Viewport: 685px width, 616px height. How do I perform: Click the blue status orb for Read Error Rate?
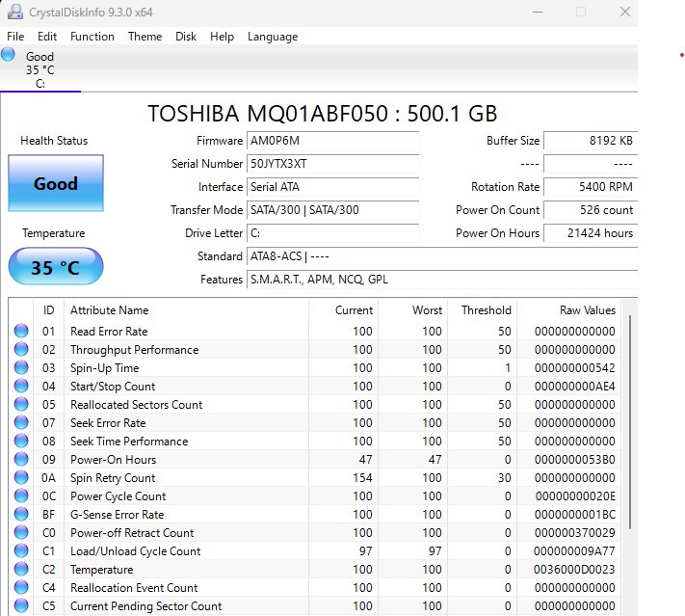21,332
